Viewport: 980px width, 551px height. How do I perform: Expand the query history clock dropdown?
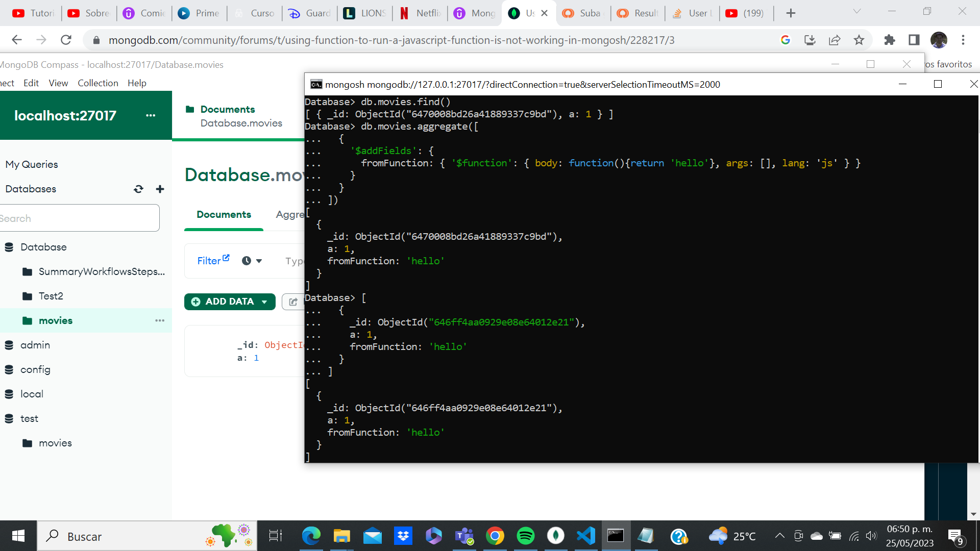252,261
